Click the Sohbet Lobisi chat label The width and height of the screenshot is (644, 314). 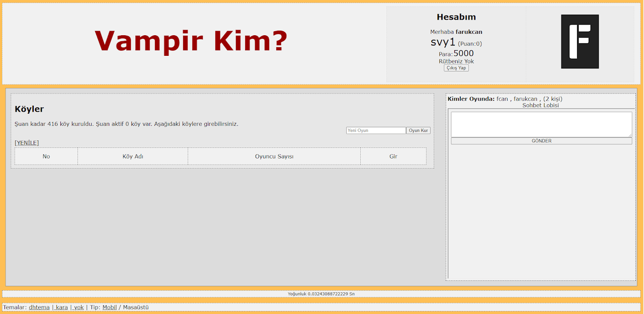pos(540,106)
